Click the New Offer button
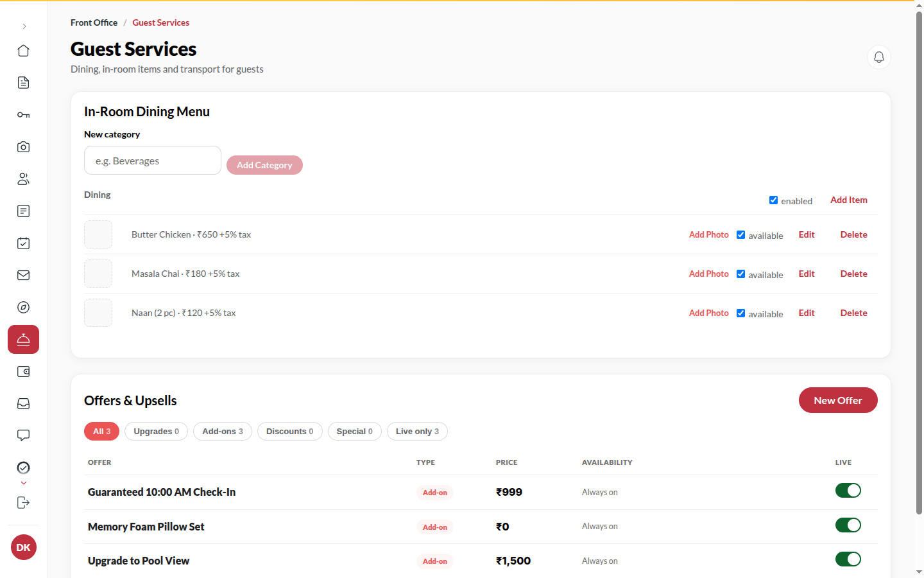The height and width of the screenshot is (578, 924). (x=838, y=400)
